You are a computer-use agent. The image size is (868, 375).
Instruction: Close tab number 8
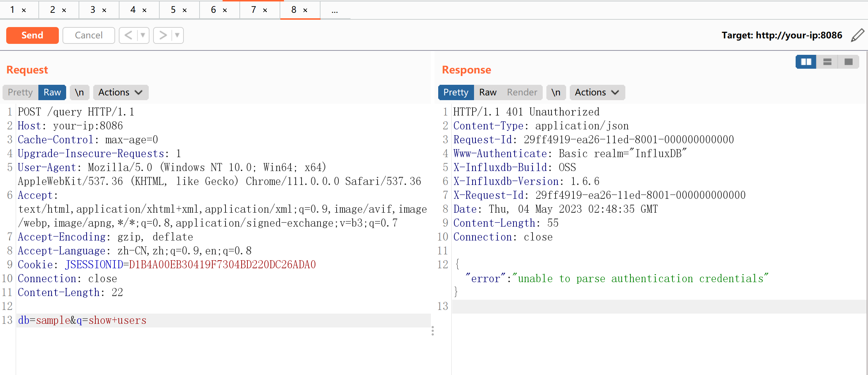pos(305,10)
